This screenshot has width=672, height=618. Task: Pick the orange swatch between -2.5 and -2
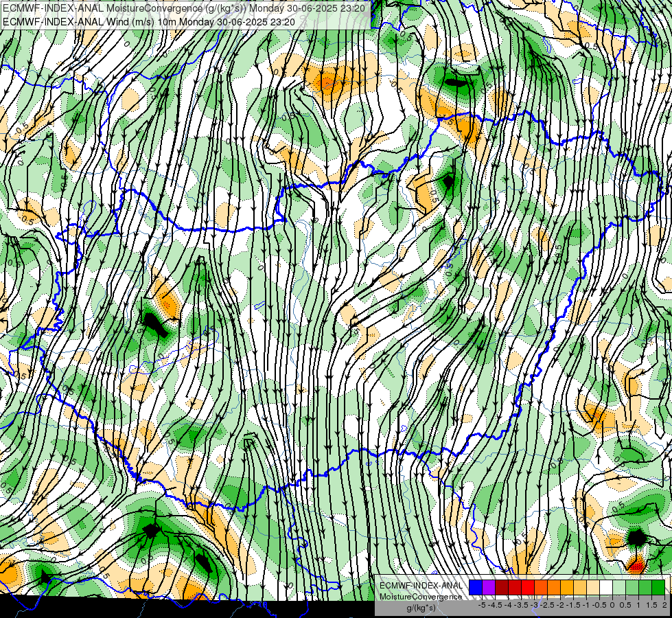tap(554, 588)
